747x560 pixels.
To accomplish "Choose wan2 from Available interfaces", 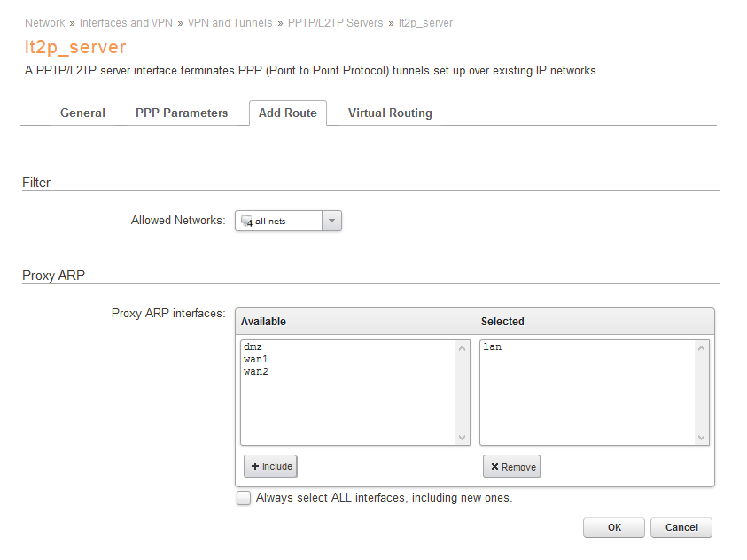I will pos(255,372).
